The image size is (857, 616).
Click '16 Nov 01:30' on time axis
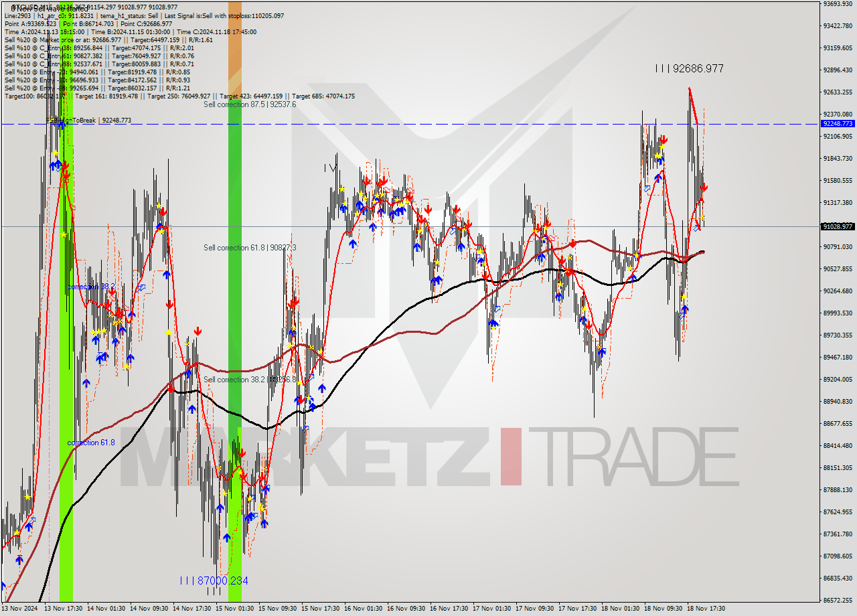(364, 609)
